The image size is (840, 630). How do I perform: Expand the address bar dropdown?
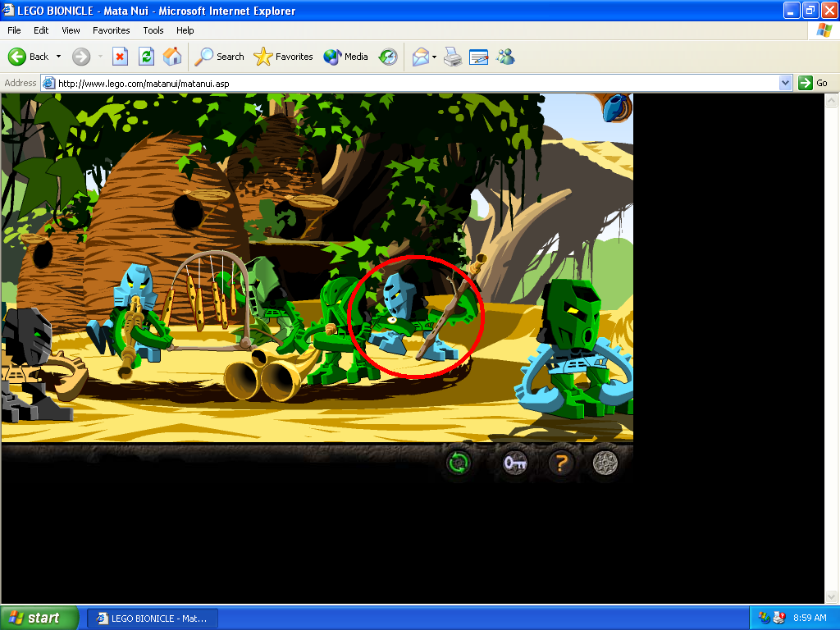(x=785, y=83)
